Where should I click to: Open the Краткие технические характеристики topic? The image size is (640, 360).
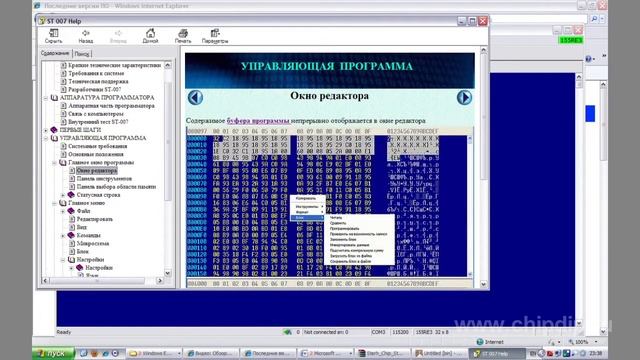[115, 65]
